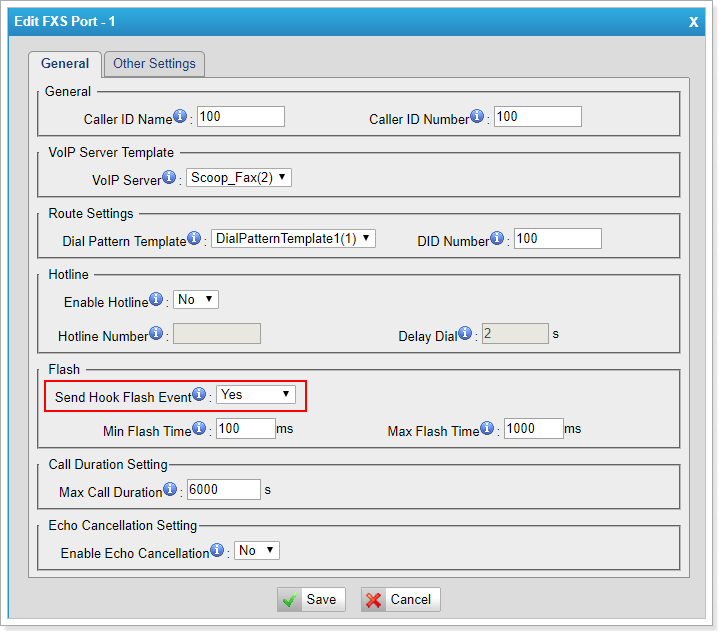Click info icon next to Max Call Duration
This screenshot has width=718, height=631.
point(170,489)
